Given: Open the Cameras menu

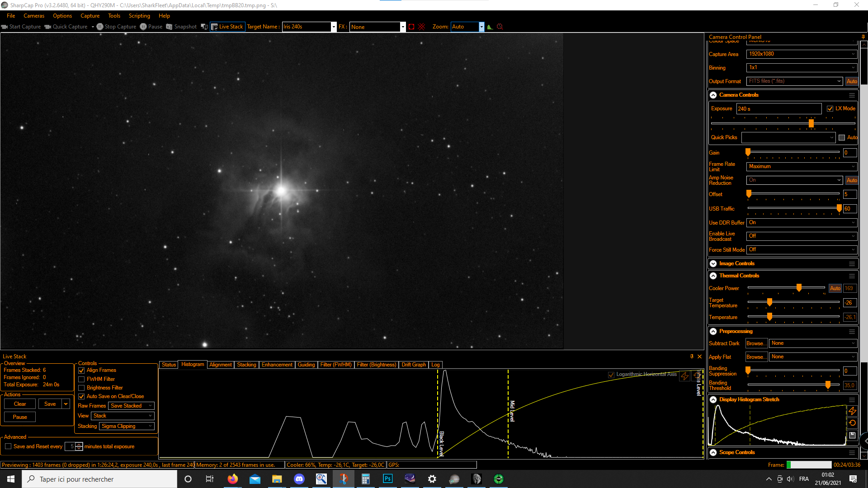Looking at the screenshot, I should (x=34, y=16).
